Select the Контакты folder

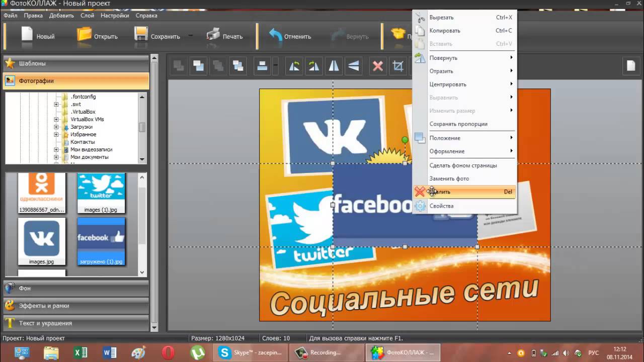[x=83, y=142]
